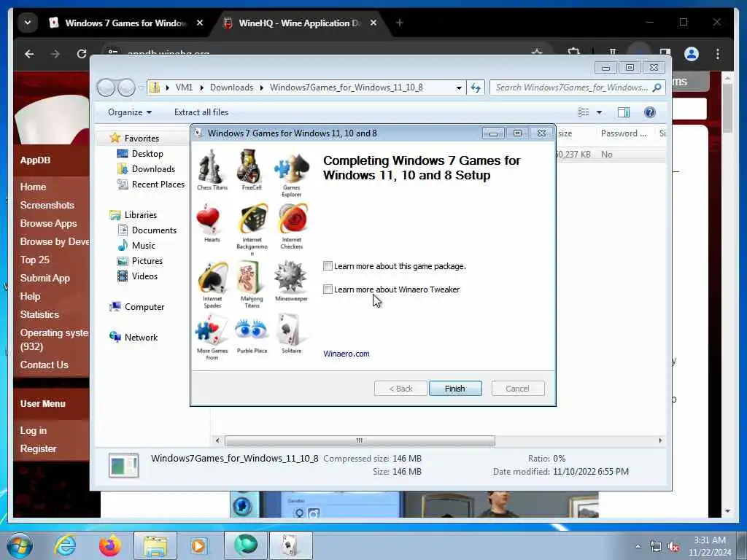The height and width of the screenshot is (560, 747).
Task: Enable Learn more about this game package
Action: pos(328,265)
